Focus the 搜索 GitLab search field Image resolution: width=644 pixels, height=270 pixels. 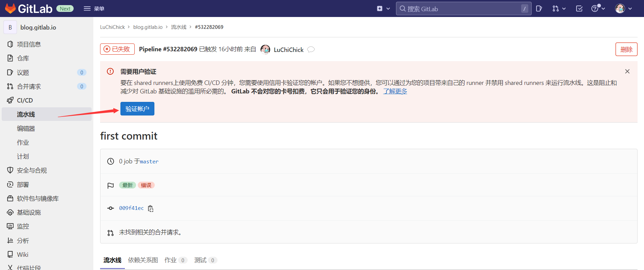(463, 8)
